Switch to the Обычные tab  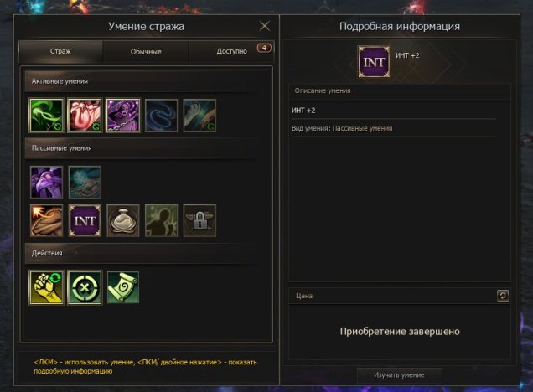point(146,52)
